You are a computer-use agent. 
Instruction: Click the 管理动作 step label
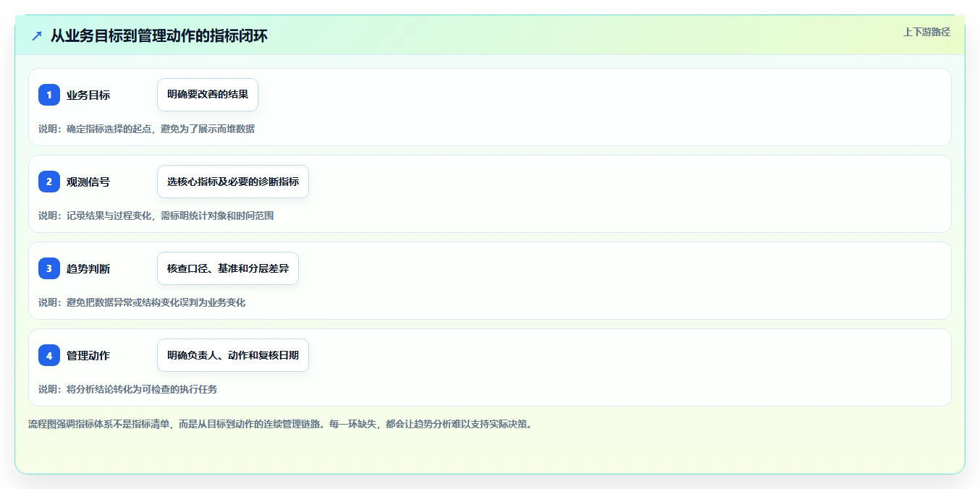(88, 355)
